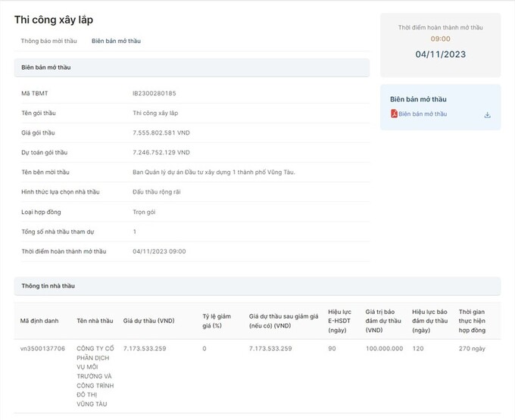Click the Giá dự thầu (VND) column header
The image size is (515, 420).
coord(148,321)
